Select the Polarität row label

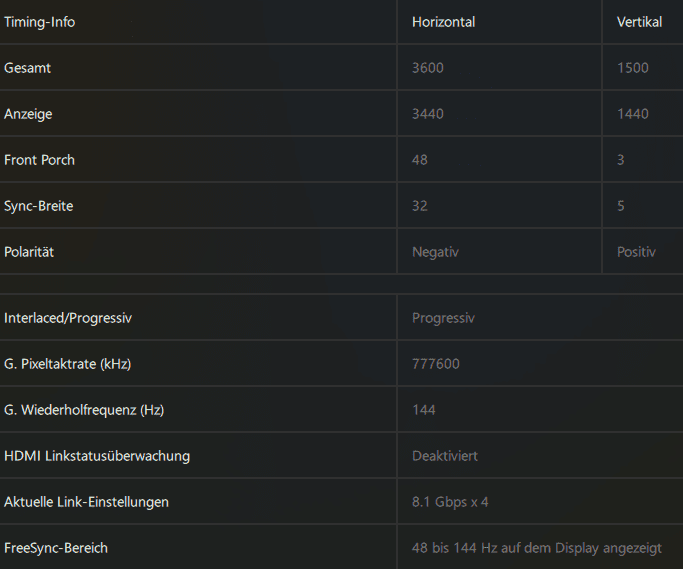pyautogui.click(x=29, y=252)
